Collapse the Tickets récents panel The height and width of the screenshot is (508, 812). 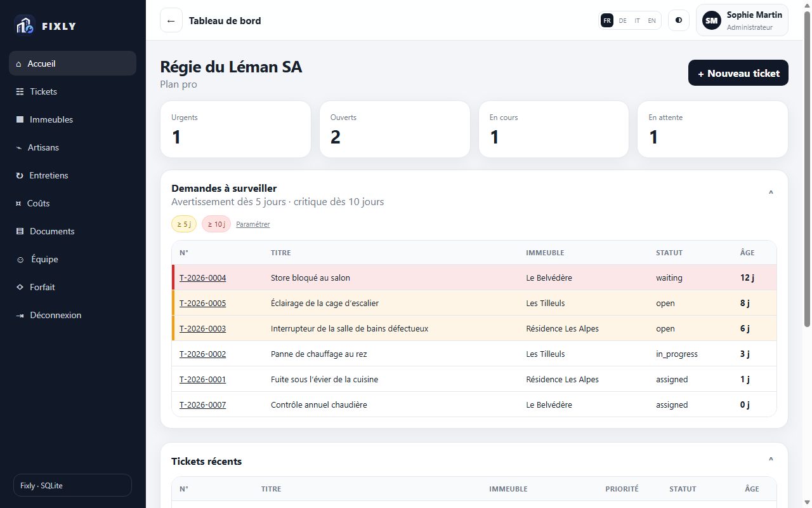tap(771, 460)
